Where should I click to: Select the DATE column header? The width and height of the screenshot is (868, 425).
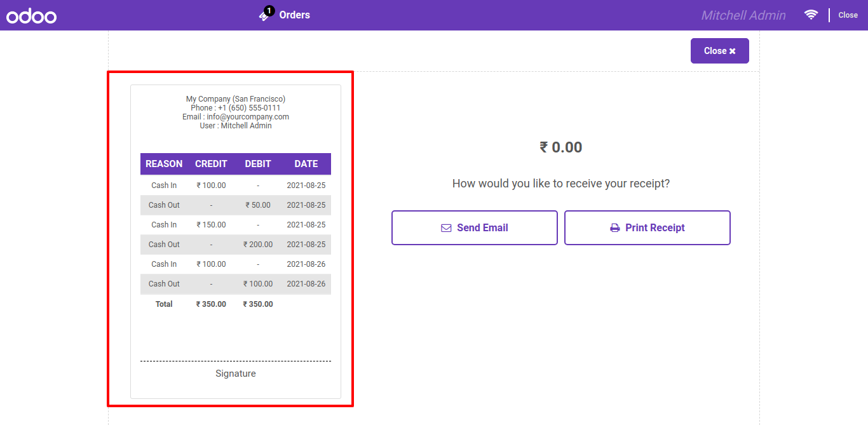point(306,164)
